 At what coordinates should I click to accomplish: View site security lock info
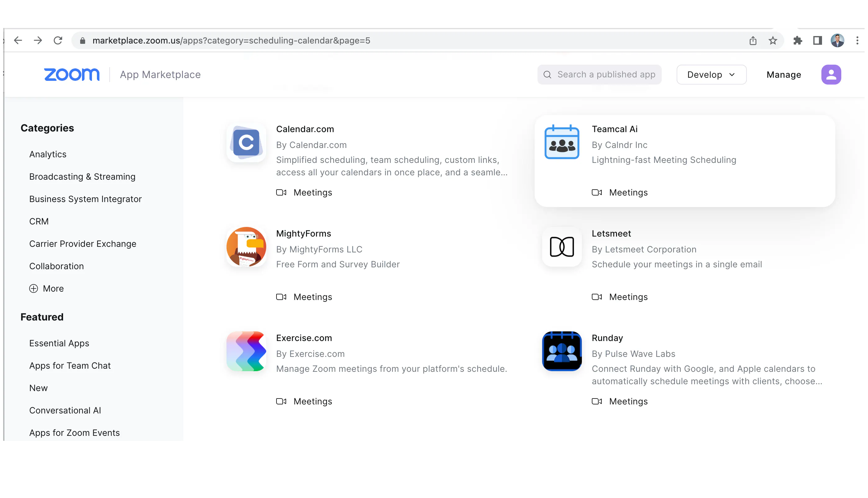point(82,41)
